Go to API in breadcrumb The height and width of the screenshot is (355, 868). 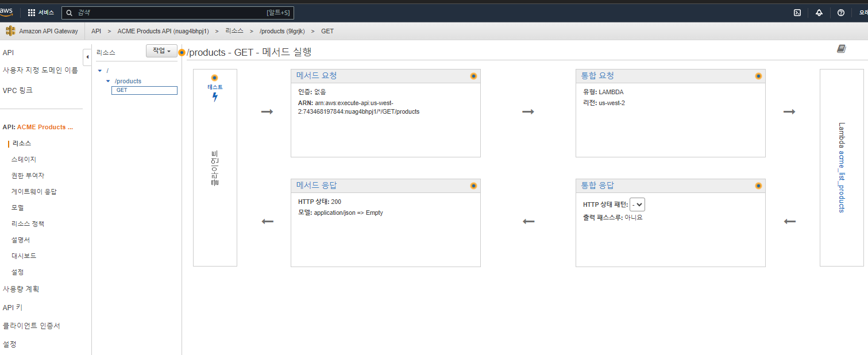pos(96,31)
